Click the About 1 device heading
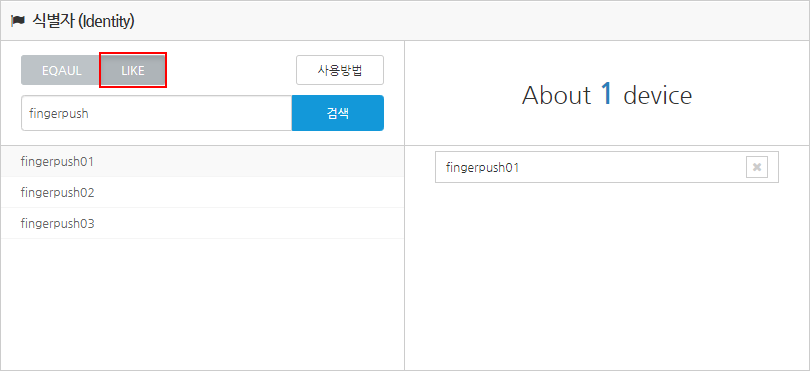This screenshot has width=810, height=371. [606, 95]
